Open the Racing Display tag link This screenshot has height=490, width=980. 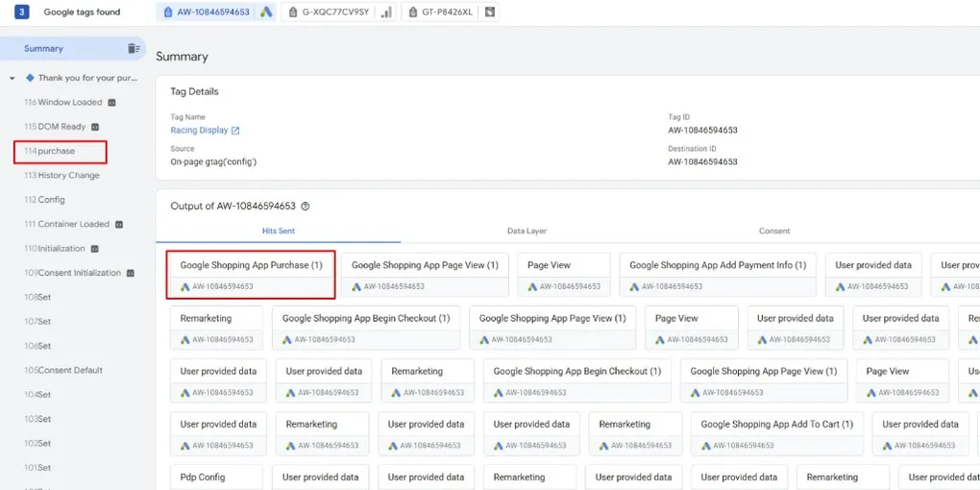tap(205, 131)
